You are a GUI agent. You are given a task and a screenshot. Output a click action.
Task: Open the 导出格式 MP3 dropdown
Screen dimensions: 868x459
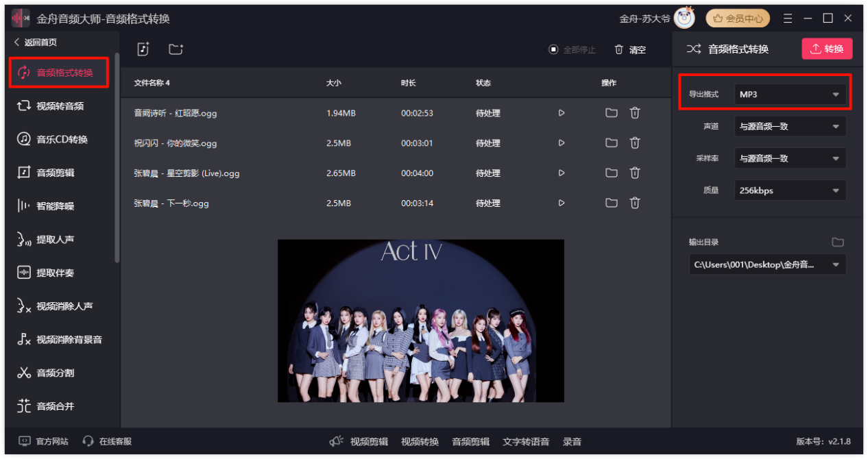coord(790,95)
